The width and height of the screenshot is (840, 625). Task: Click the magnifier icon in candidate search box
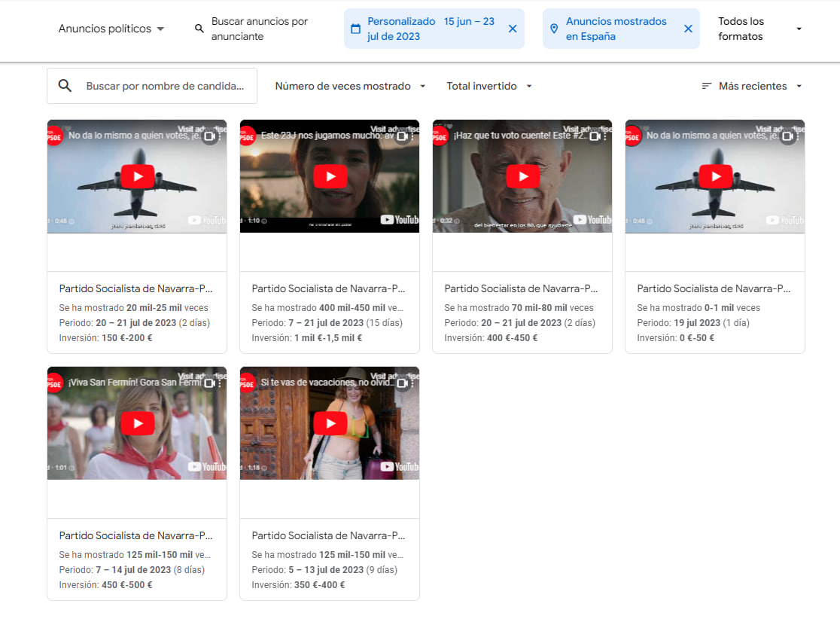click(65, 86)
